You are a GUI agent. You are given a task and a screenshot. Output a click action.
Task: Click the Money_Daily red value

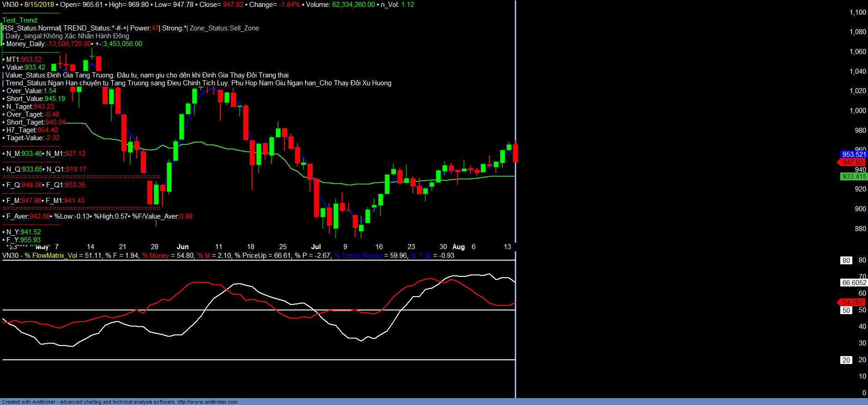pos(69,44)
